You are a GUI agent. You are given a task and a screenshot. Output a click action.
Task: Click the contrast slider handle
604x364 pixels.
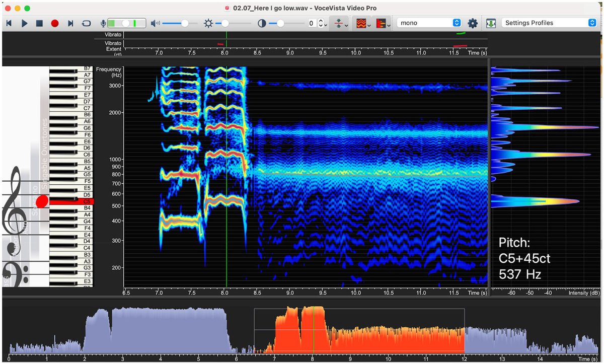tap(280, 23)
